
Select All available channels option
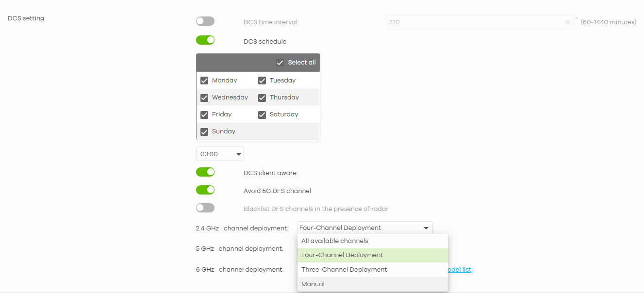(x=334, y=241)
